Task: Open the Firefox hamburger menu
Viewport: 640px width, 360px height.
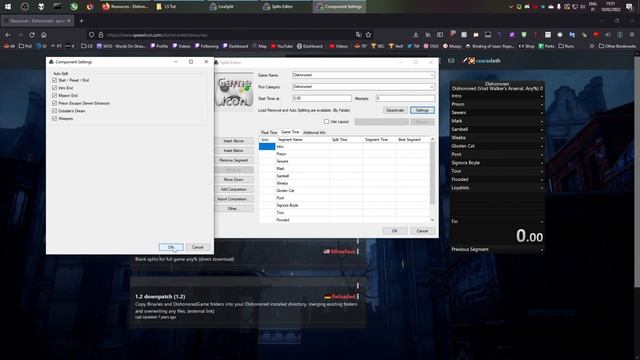Action: pos(631,35)
